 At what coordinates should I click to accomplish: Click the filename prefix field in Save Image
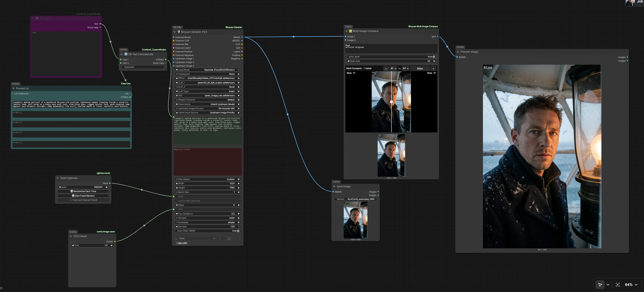[x=355, y=199]
